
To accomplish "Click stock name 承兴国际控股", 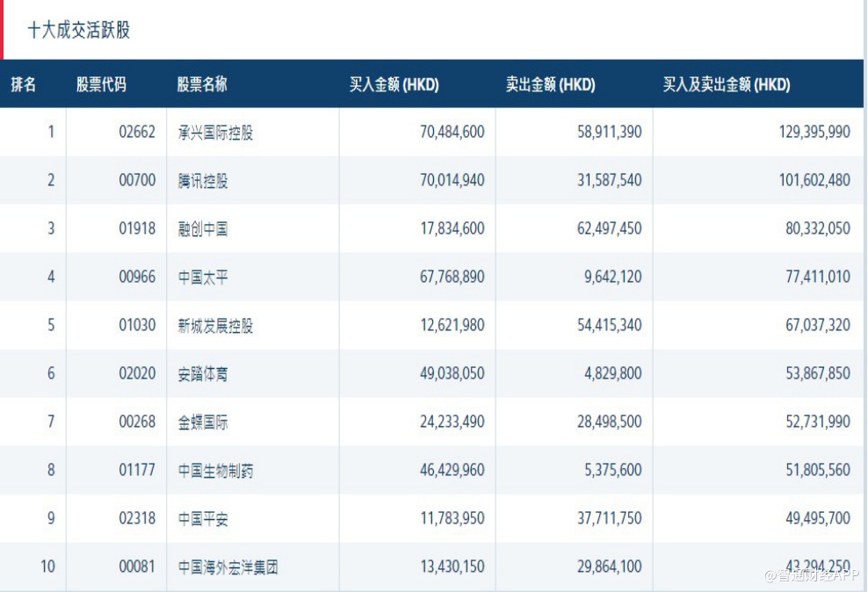I will pyautogui.click(x=215, y=133).
